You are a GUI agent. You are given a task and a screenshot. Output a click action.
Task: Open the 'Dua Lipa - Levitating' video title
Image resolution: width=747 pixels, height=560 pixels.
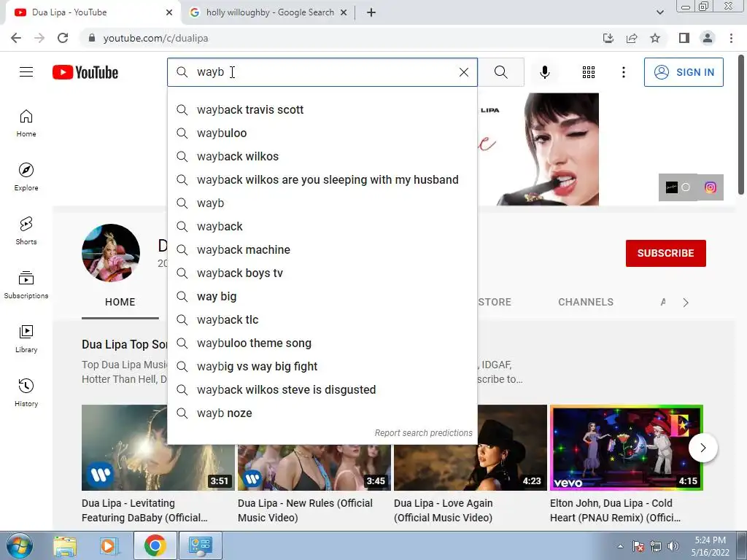(144, 510)
